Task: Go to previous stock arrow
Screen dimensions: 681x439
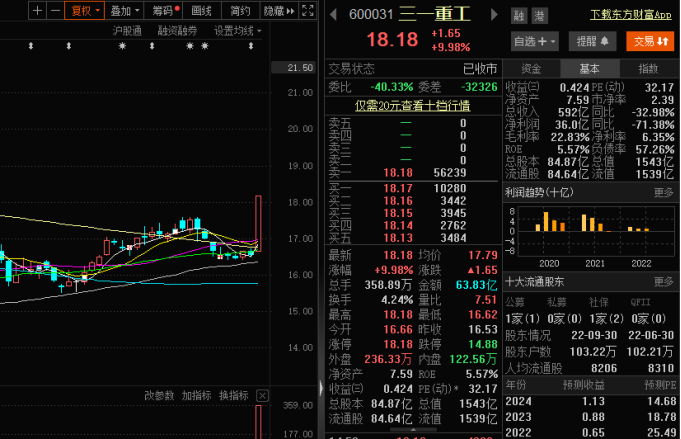Action: (333, 15)
